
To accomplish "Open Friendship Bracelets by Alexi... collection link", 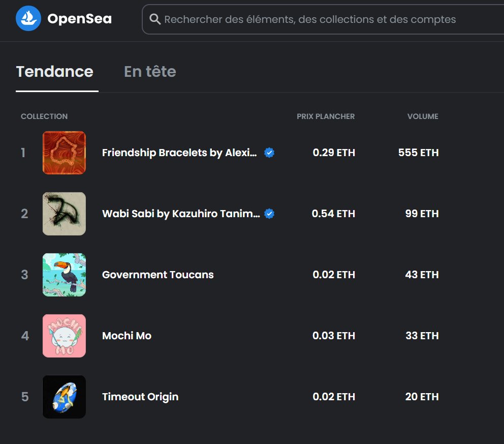I will (x=179, y=153).
